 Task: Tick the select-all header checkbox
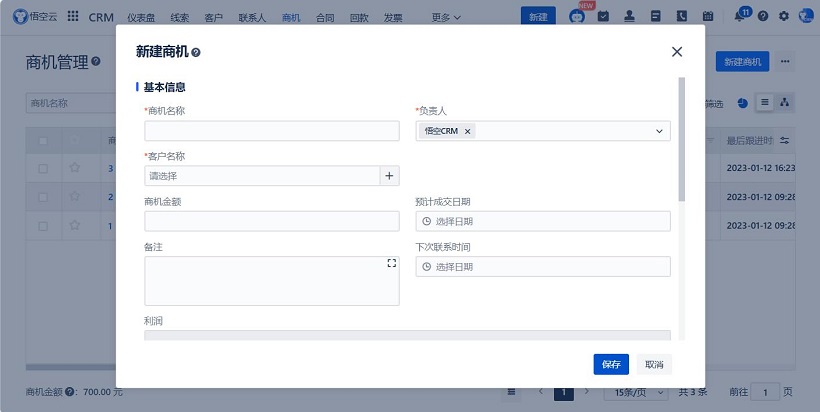coord(43,141)
